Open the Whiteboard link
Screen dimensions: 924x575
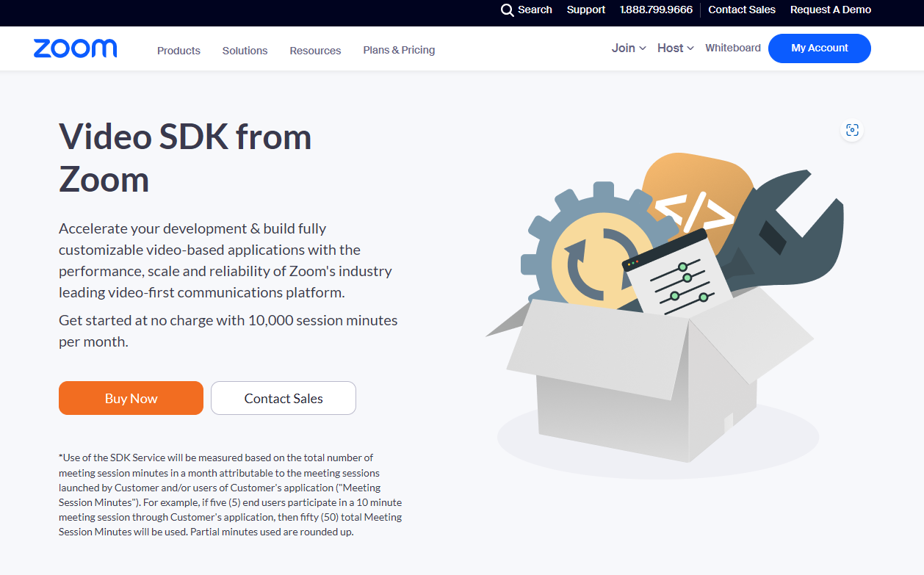[x=733, y=48]
